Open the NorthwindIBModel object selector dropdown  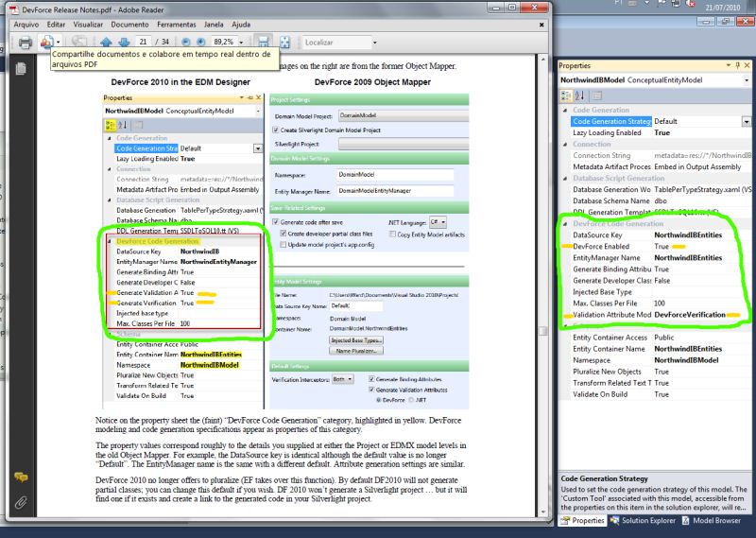point(747,80)
